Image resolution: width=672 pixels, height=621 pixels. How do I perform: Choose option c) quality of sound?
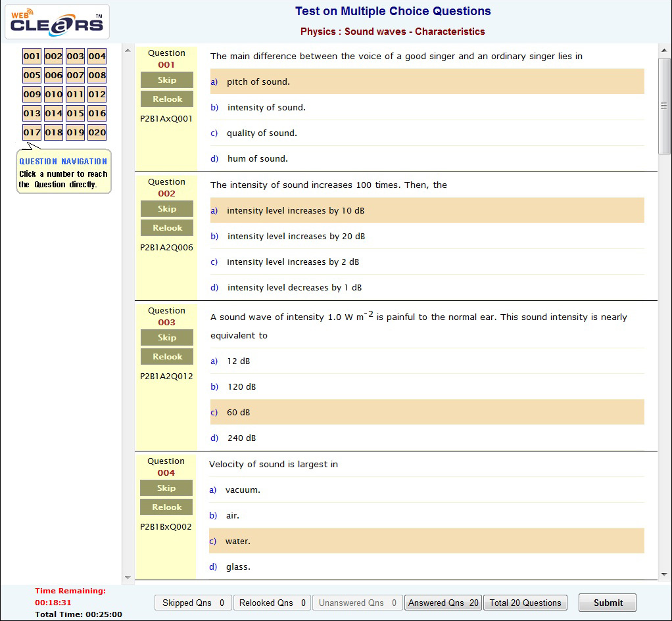tap(427, 133)
